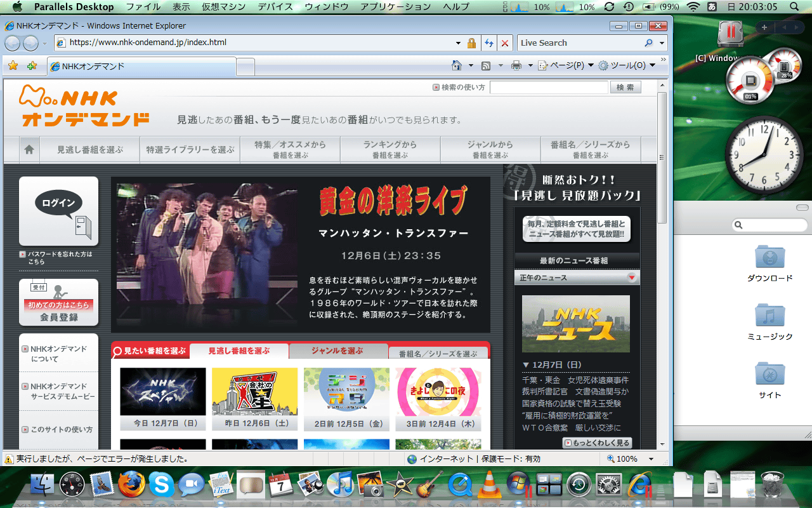The image size is (812, 508).
Task: Open Firefox from the Dock
Action: click(x=131, y=485)
